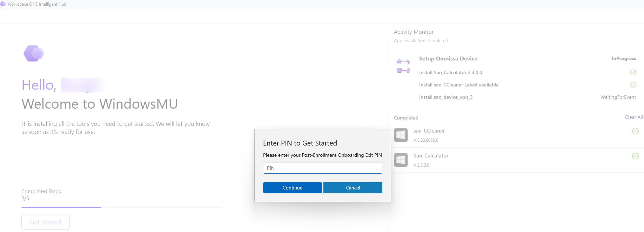Viewport: 644px width, 232px height.
Task: Click the PIN input field
Action: (323, 168)
